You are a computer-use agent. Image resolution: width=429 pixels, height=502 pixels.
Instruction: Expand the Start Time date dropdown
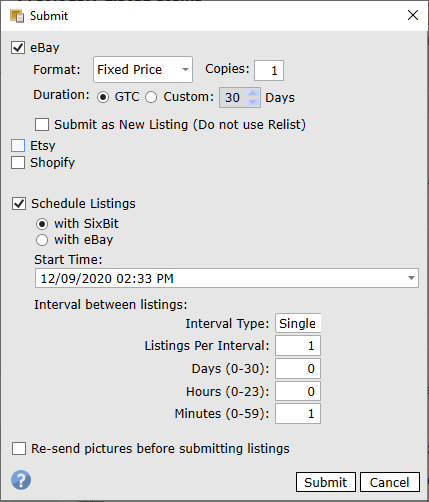point(411,278)
